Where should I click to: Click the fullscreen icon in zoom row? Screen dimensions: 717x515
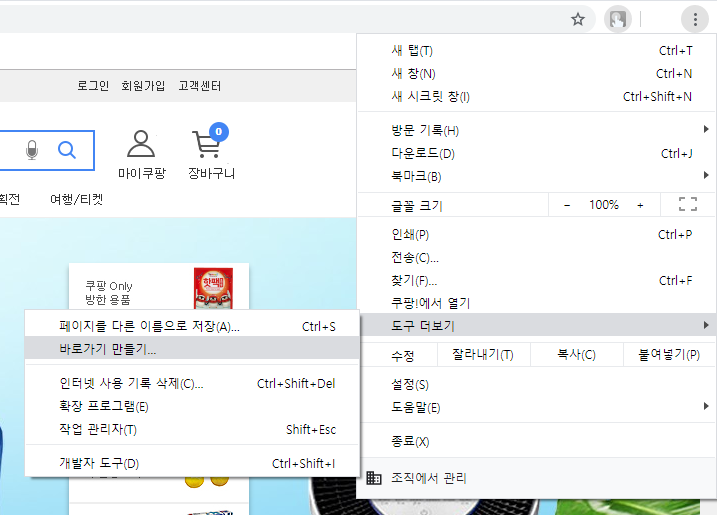[688, 204]
